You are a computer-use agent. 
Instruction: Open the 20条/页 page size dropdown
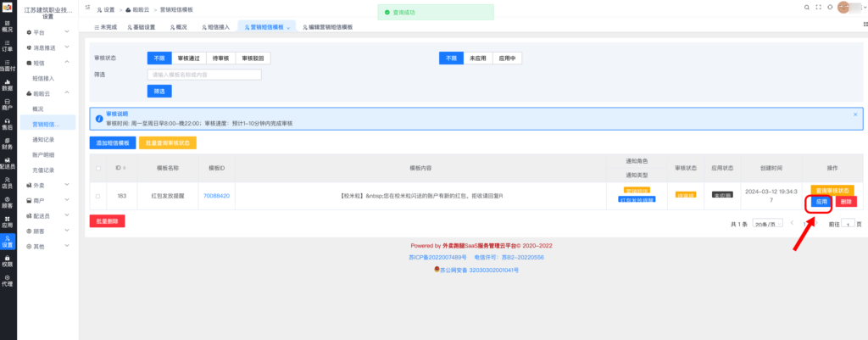[768, 224]
